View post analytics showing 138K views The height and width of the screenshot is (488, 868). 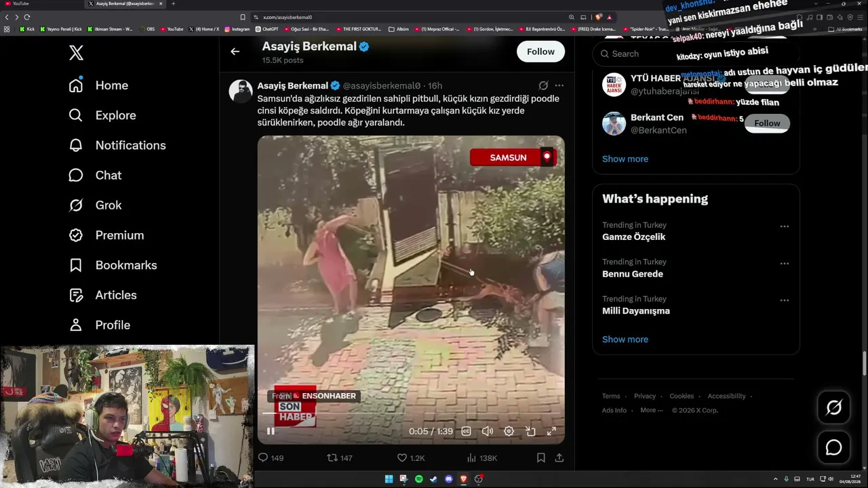(x=481, y=458)
